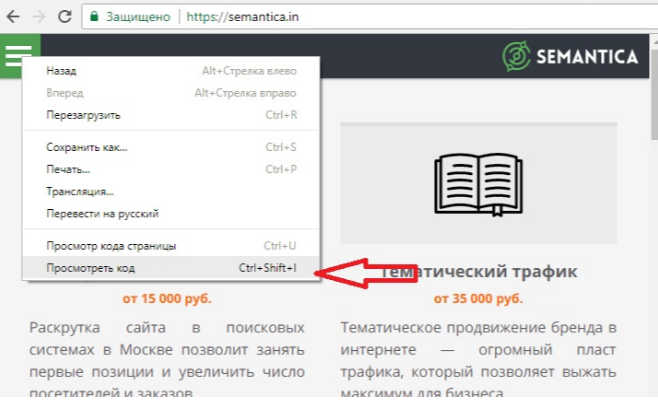The image size is (658, 400).
Task: Choose 'Печать...' from the context menu
Action: pyautogui.click(x=68, y=169)
